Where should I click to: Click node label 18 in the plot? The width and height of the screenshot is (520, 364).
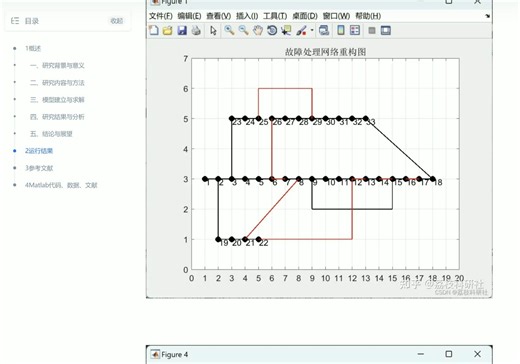click(438, 182)
